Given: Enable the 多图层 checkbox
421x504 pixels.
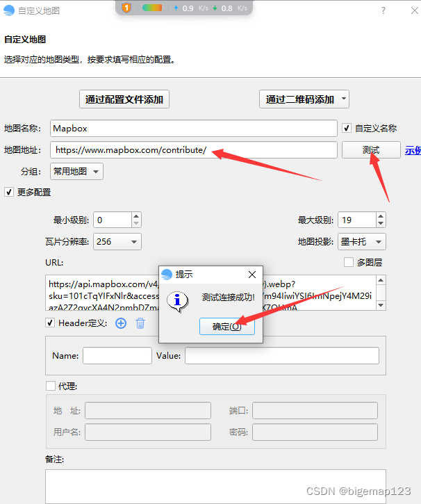Looking at the screenshot, I should pyautogui.click(x=349, y=262).
